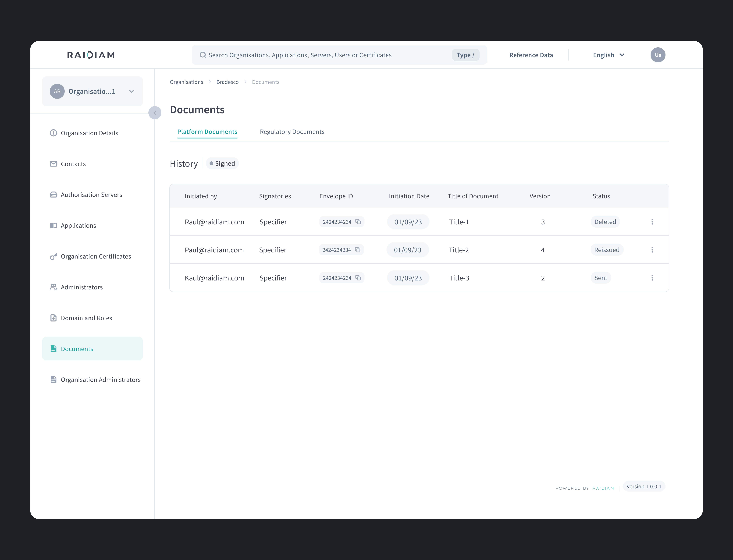The height and width of the screenshot is (560, 733).
Task: Open Contacts in sidebar
Action: coord(92,164)
